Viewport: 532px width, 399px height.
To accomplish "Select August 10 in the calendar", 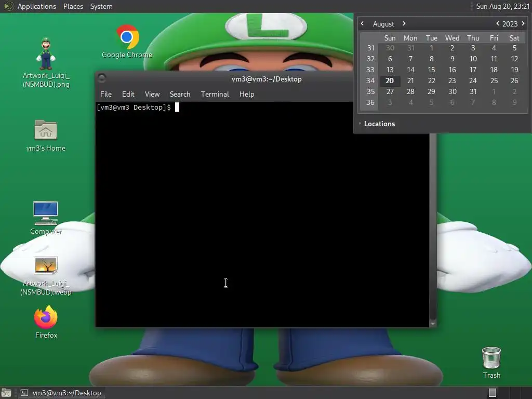I will click(473, 59).
